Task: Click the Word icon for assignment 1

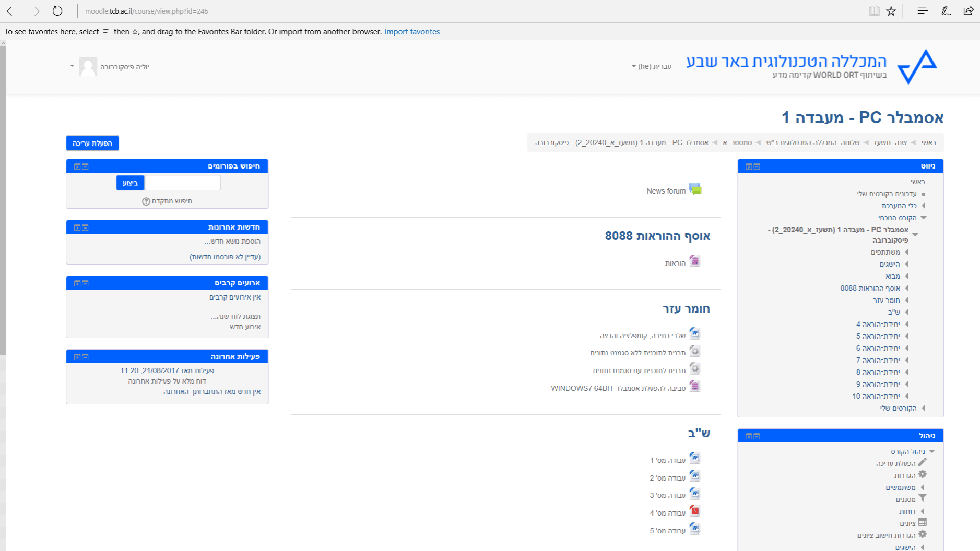Action: coord(694,458)
